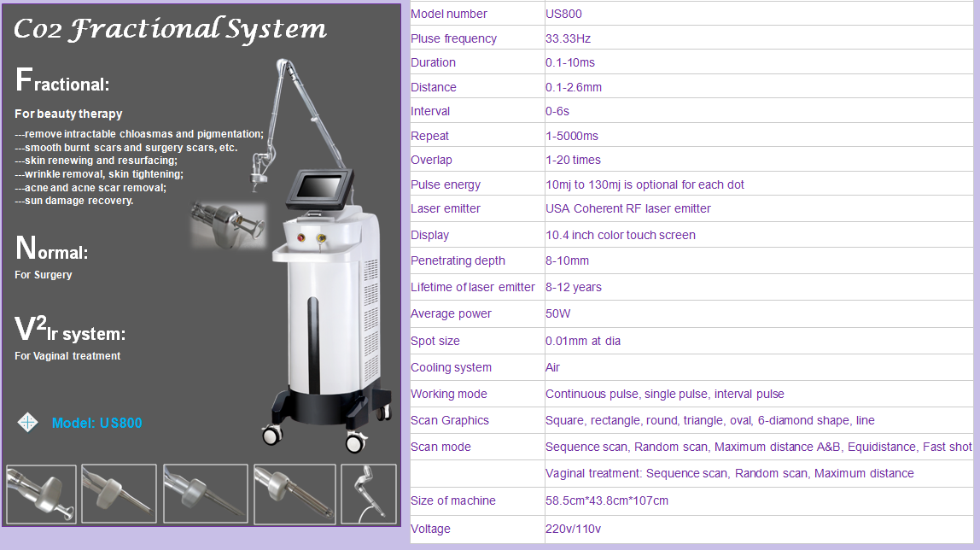Viewport: 980px width, 550px height.
Task: Click the front left caster wheel of the machine
Action: [271, 435]
